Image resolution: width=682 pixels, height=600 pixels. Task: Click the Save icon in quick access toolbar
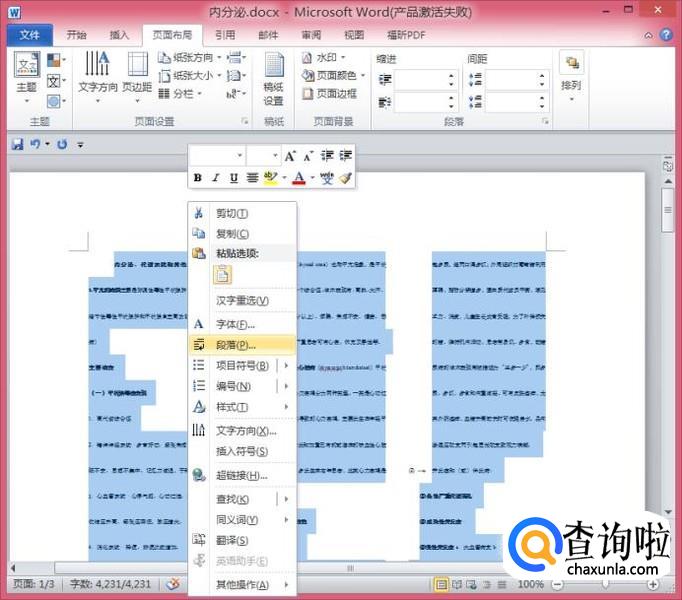click(x=17, y=144)
